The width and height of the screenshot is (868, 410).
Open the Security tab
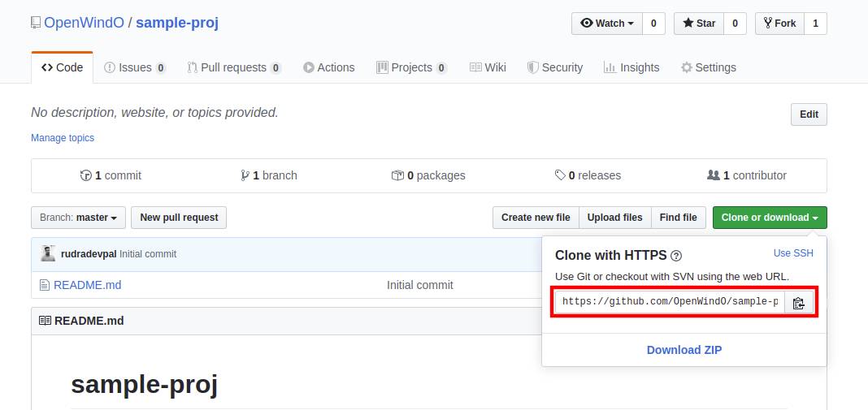(x=554, y=67)
